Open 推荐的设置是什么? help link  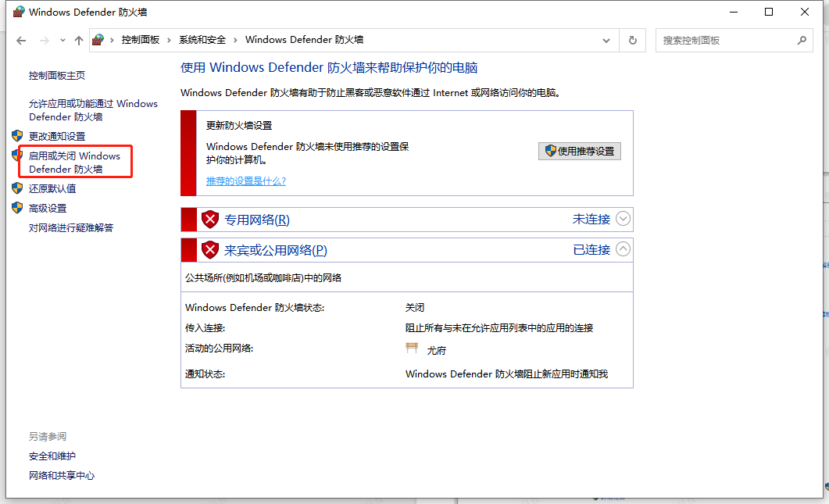pos(246,181)
